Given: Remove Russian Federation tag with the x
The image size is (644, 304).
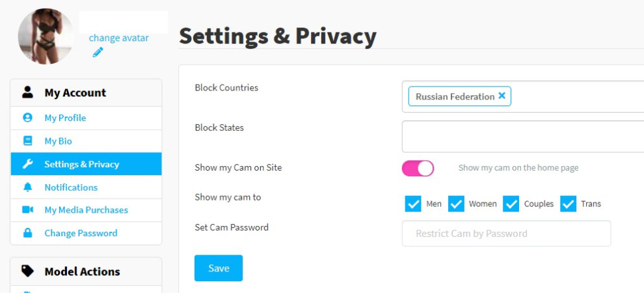Looking at the screenshot, I should point(502,96).
